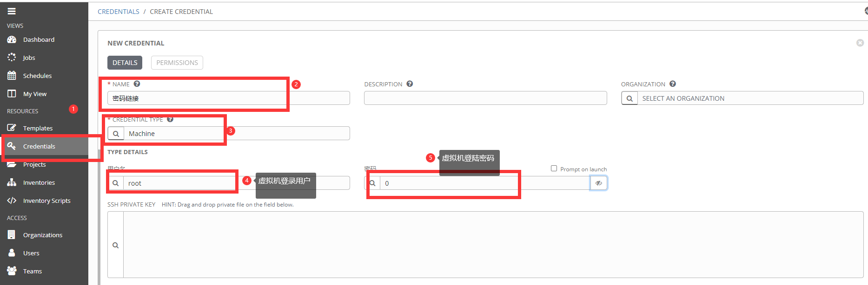Click the Dashboard palette icon

(12, 39)
